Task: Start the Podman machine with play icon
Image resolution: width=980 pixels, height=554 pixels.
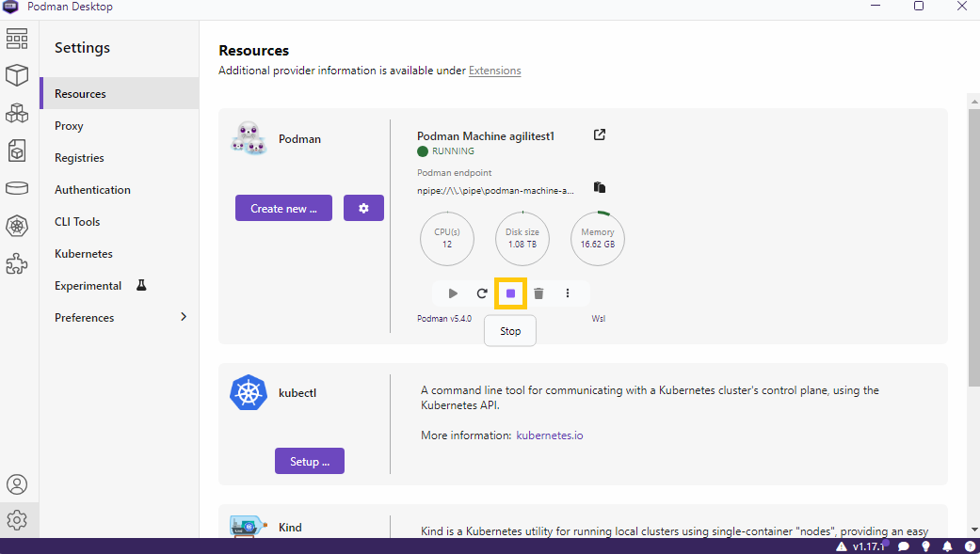Action: coord(453,293)
